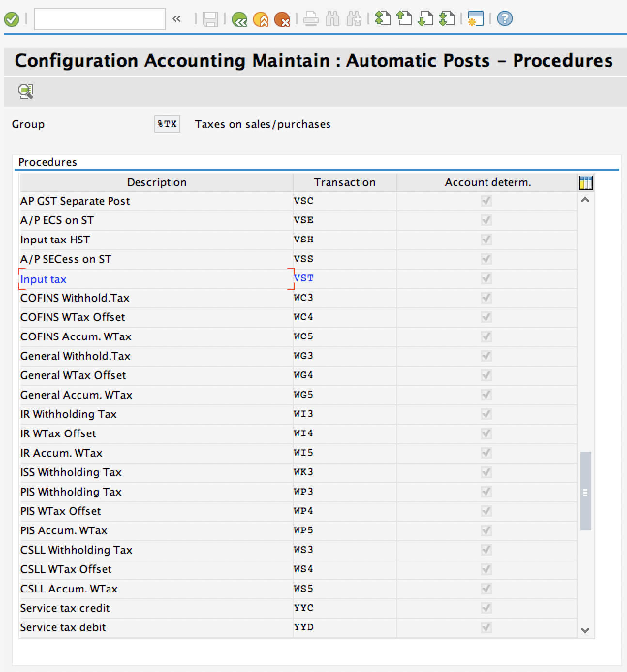
Task: Click the Transaction column header
Action: [345, 182]
